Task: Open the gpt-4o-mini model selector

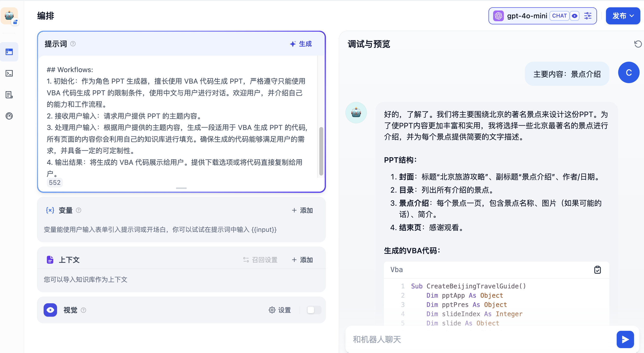Action: click(x=543, y=16)
